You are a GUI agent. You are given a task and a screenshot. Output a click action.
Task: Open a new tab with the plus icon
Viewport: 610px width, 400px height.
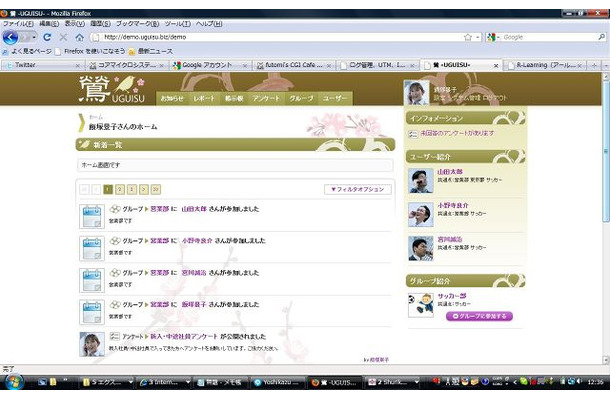click(x=594, y=65)
